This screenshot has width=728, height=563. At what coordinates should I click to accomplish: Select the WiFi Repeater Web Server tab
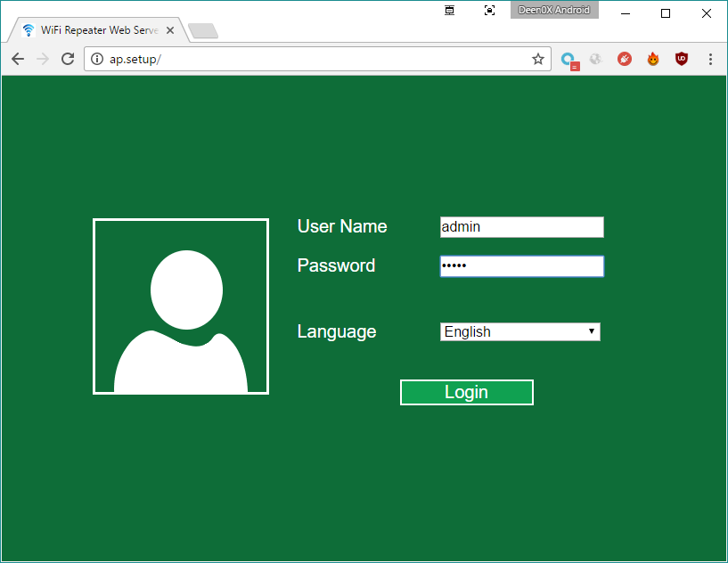(98, 30)
